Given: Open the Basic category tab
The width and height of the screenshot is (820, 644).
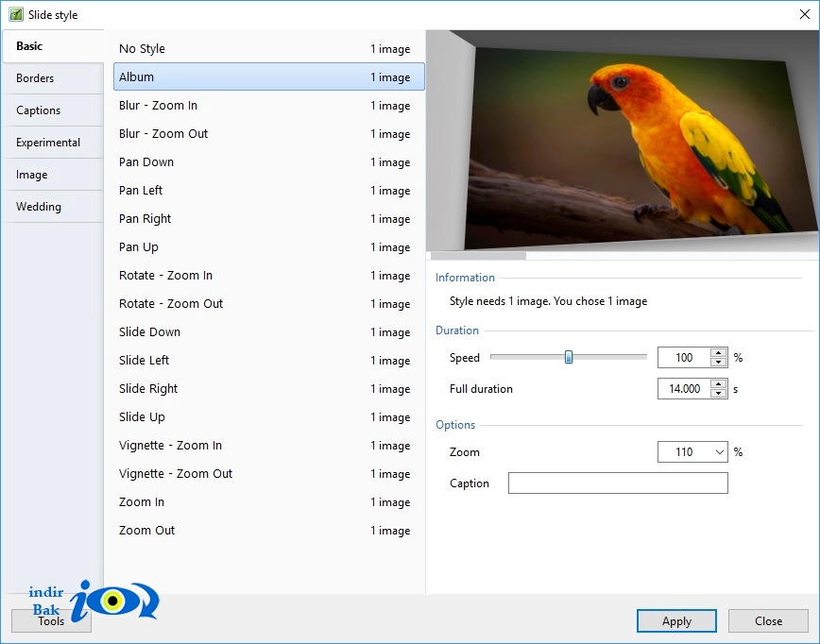Looking at the screenshot, I should click(53, 46).
